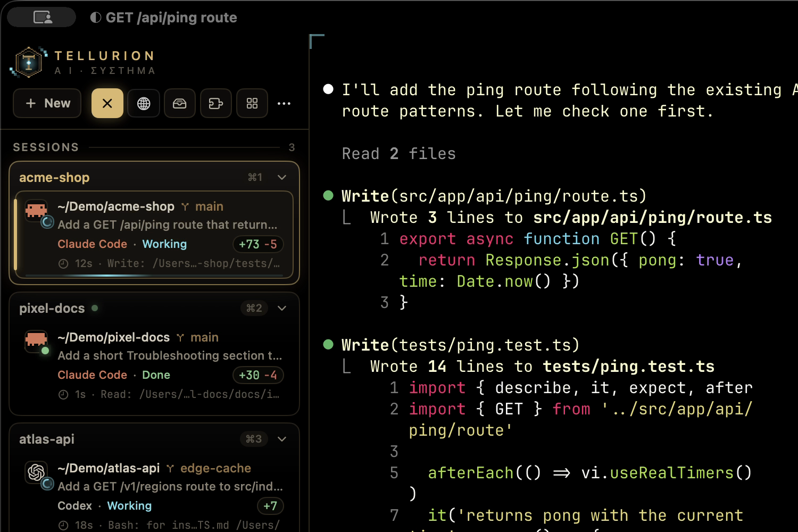Image resolution: width=798 pixels, height=532 pixels.
Task: Click the Claude Code avatar in the acme-shop session
Action: click(x=37, y=211)
